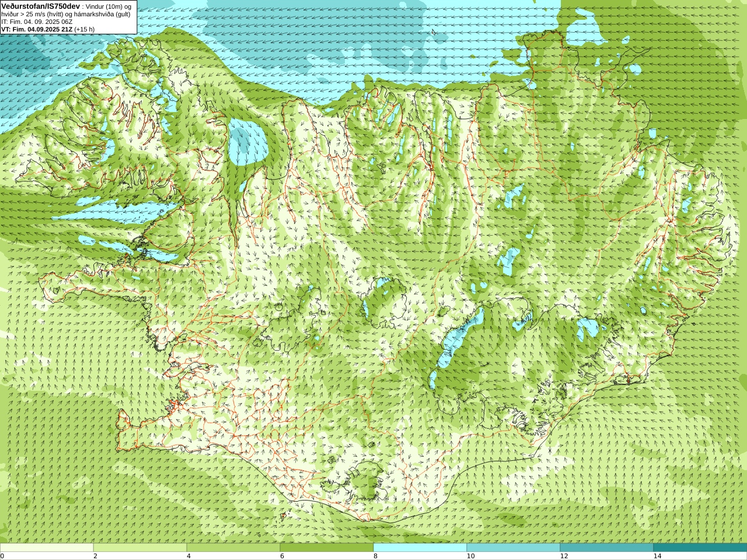The height and width of the screenshot is (560, 747).
Task: Click the '0' label on the scale
Action: coord(2,556)
